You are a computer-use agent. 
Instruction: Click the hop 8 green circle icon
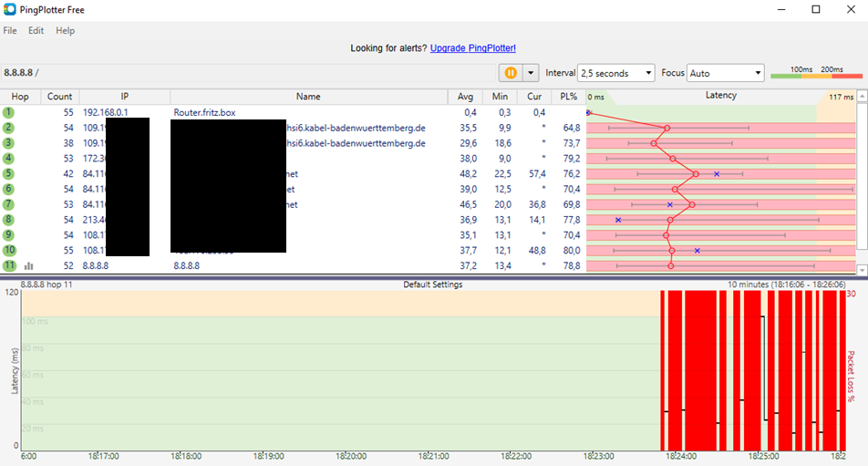(x=8, y=220)
